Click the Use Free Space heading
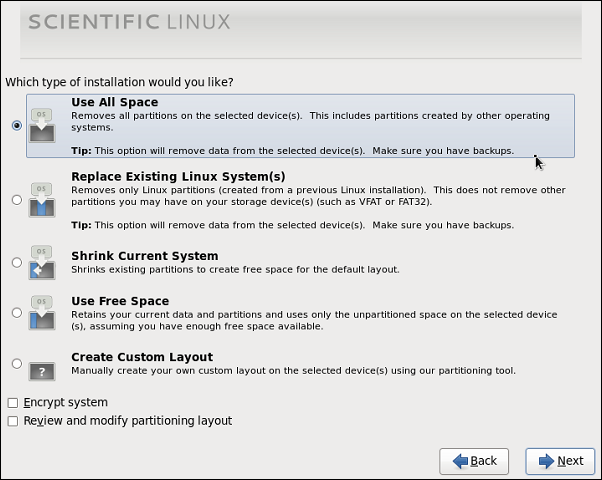Viewport: 602px width, 480px height. [120, 301]
